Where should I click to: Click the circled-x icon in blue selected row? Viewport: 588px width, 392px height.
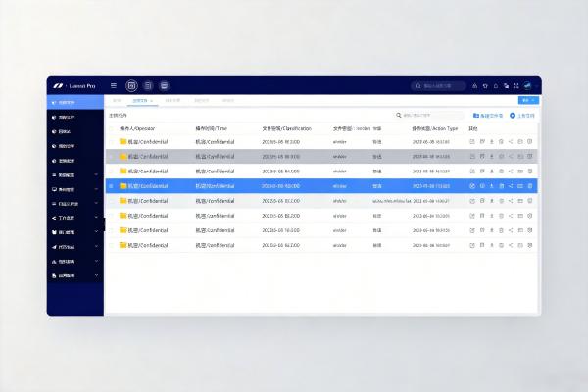(x=472, y=186)
